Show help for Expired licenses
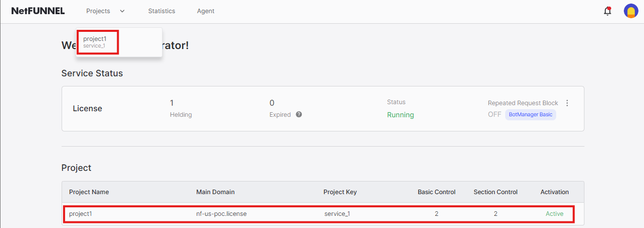This screenshot has width=644, height=228. coord(299,114)
